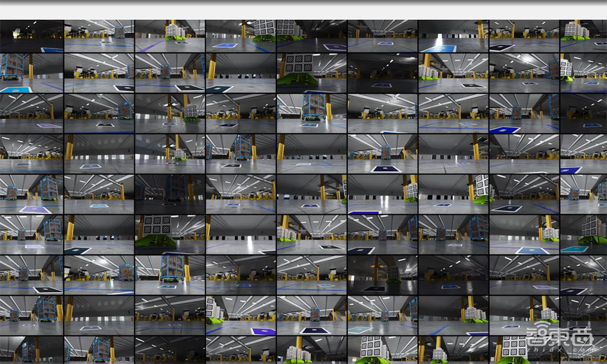Select thumbnail with white boxes above purple floor line
The width and height of the screenshot is (607, 364).
(170, 36)
